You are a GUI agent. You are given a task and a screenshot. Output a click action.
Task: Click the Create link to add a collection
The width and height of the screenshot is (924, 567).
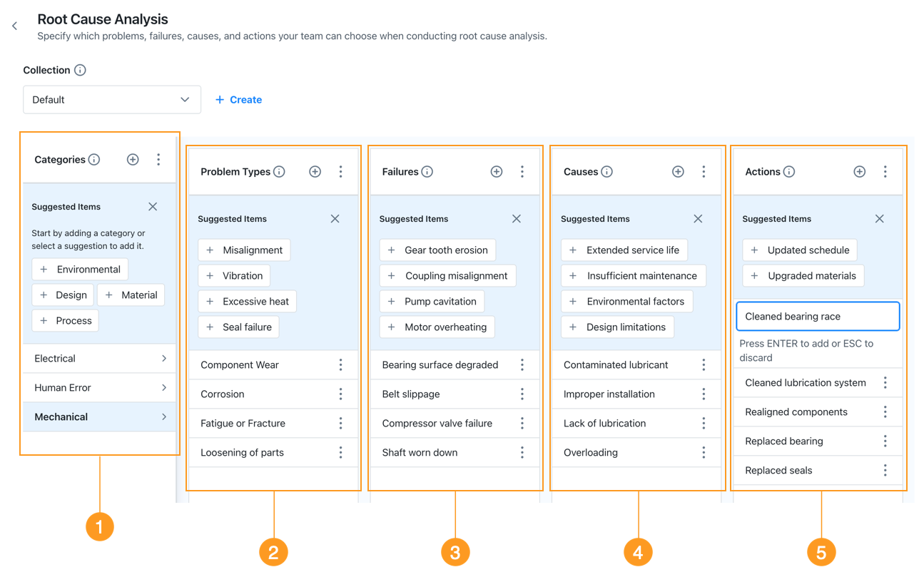(238, 99)
